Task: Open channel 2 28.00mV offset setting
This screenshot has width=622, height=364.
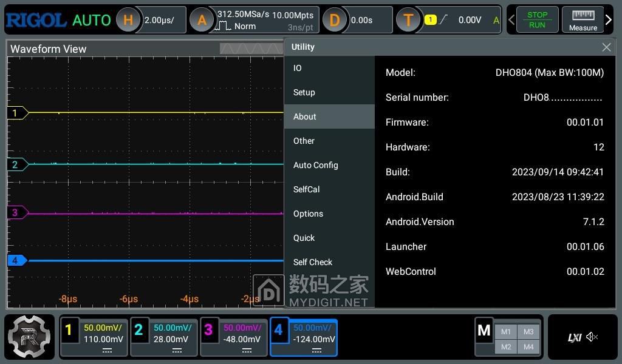Action: pos(171,340)
